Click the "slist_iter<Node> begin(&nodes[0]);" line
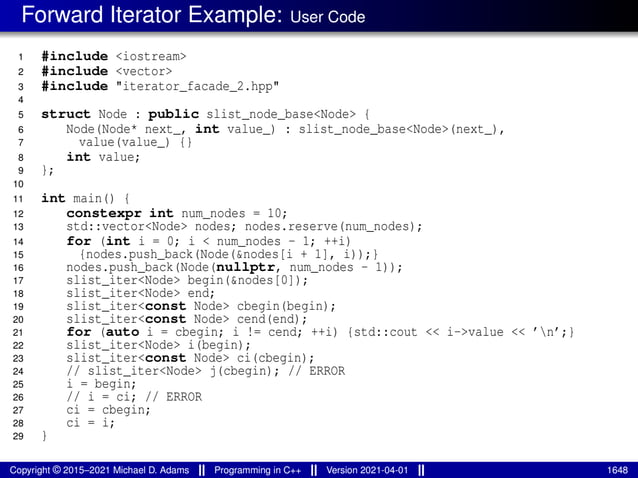Screen dimensions: 638x478 click(x=188, y=280)
